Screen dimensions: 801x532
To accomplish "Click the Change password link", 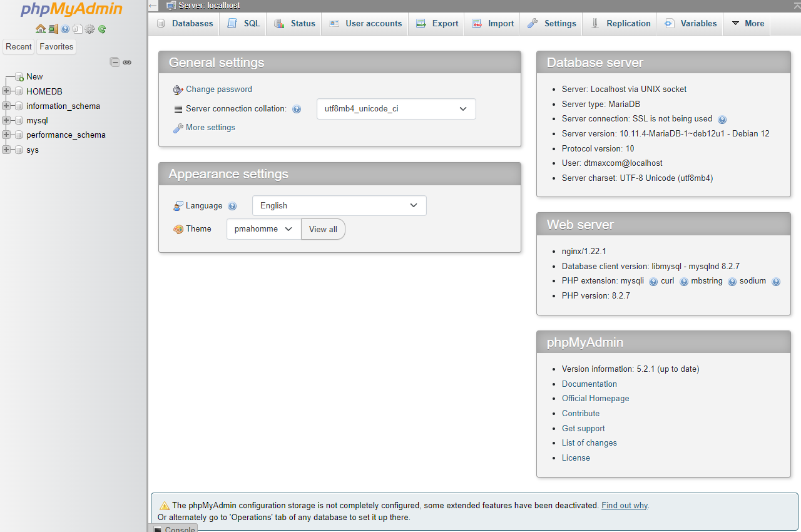I will click(x=219, y=90).
